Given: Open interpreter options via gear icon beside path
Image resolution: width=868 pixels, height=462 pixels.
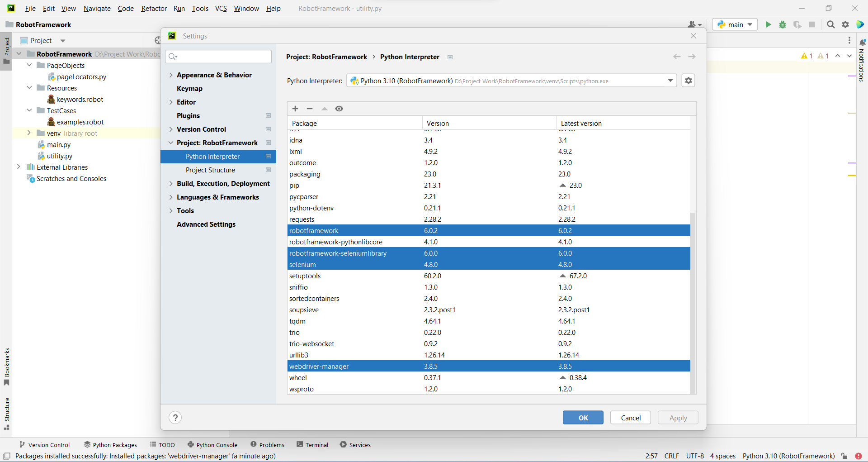Looking at the screenshot, I should click(688, 81).
